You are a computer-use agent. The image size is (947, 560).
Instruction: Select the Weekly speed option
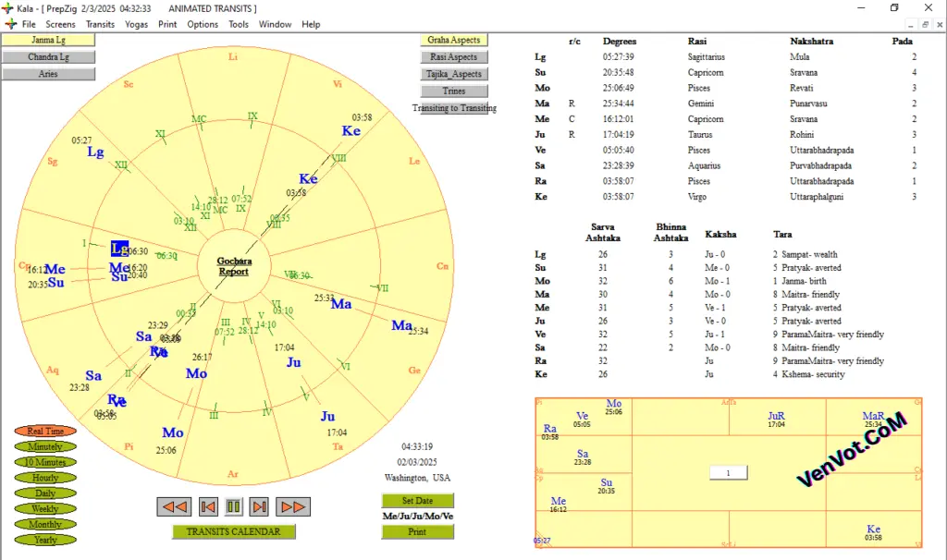pos(45,508)
